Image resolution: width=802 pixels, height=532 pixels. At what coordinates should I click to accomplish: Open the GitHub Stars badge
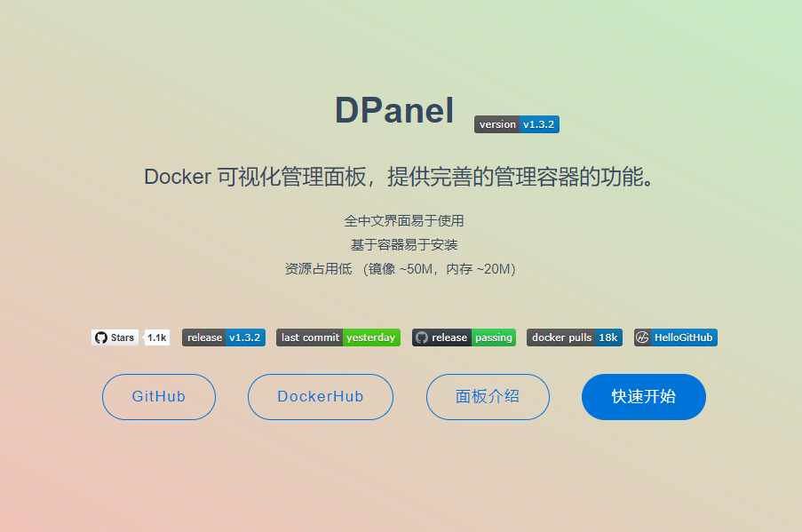[115, 337]
